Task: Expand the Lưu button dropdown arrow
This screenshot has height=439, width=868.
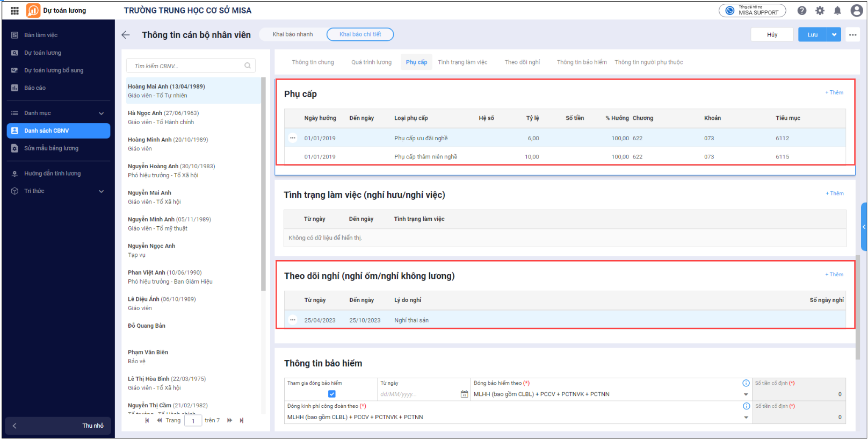Action: (834, 34)
